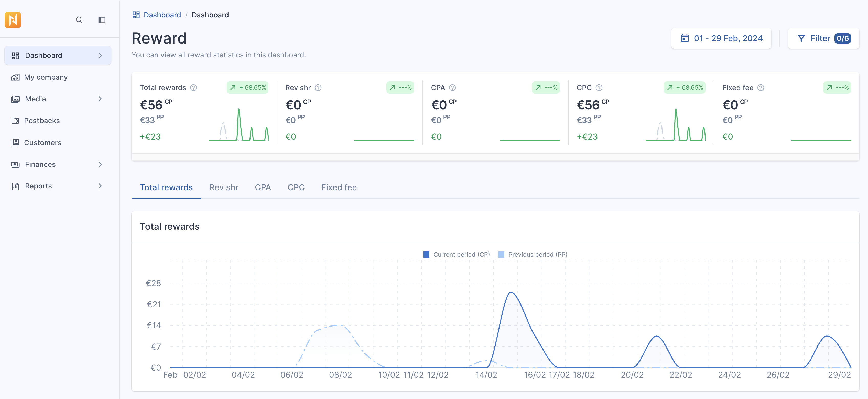Switch to the CPA tab
This screenshot has width=868, height=399.
[x=263, y=187]
